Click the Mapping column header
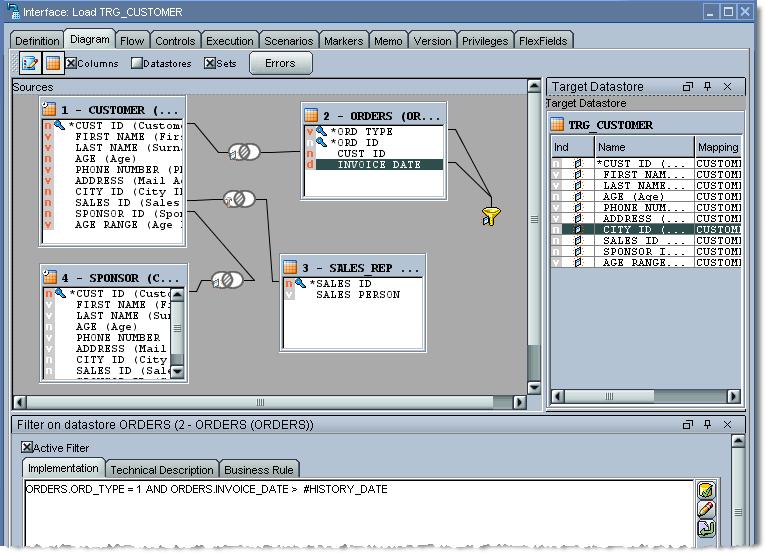The image size is (765, 553). (718, 147)
